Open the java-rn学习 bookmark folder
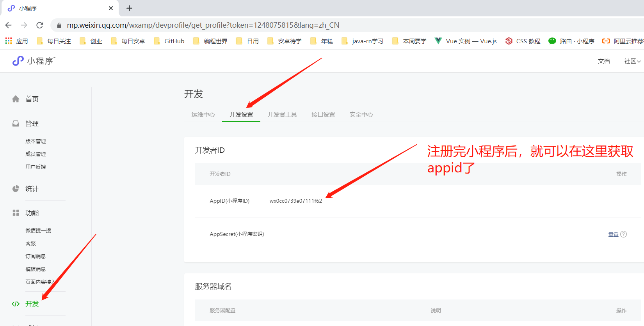The height and width of the screenshot is (326, 644). (363, 41)
